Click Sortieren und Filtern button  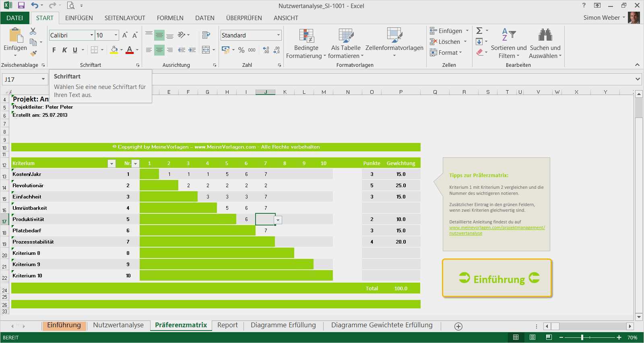coord(509,43)
